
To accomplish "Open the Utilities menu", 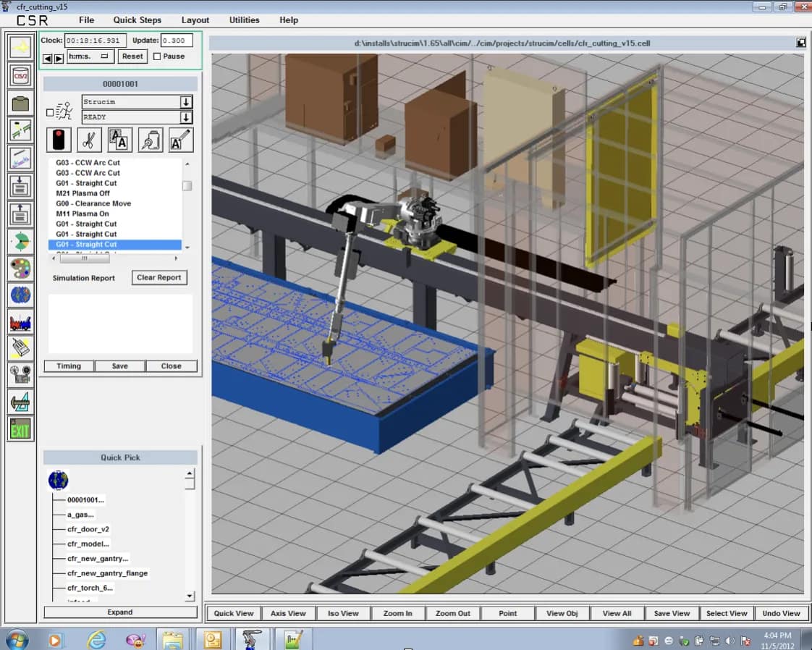I will coord(244,20).
